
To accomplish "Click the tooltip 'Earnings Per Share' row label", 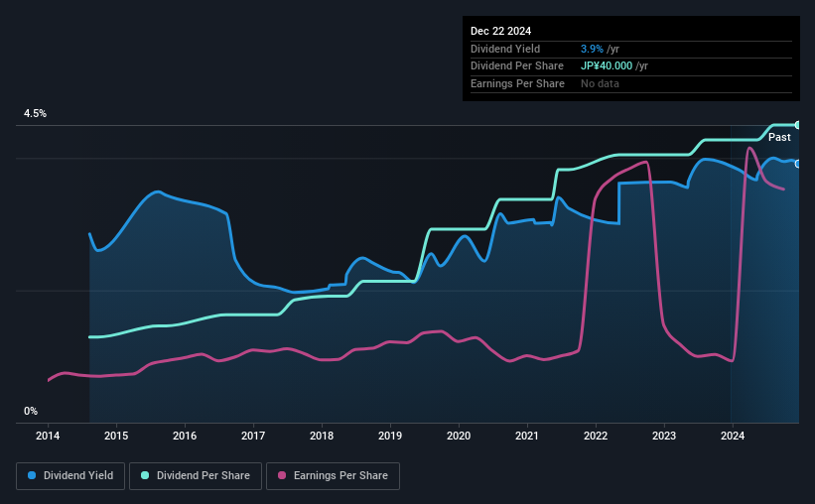I will pos(518,83).
